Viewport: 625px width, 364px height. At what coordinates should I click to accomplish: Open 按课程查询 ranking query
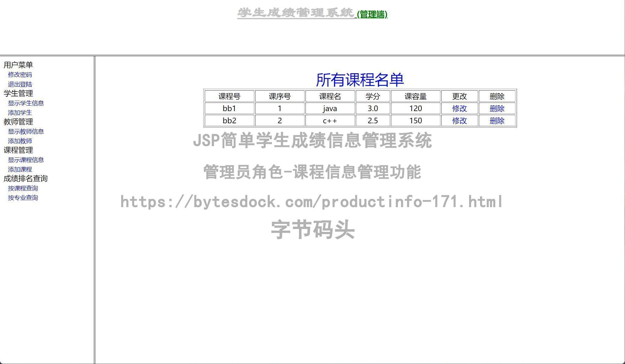[23, 188]
